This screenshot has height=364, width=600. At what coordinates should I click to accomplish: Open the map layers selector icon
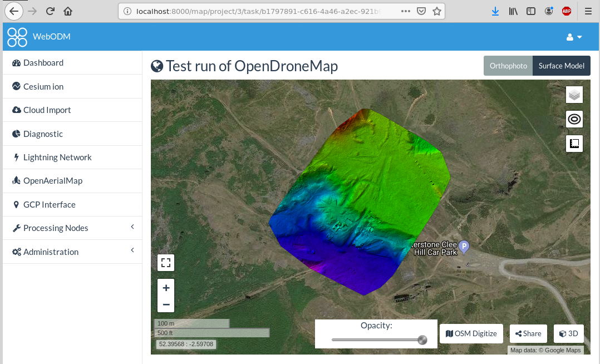[574, 95]
